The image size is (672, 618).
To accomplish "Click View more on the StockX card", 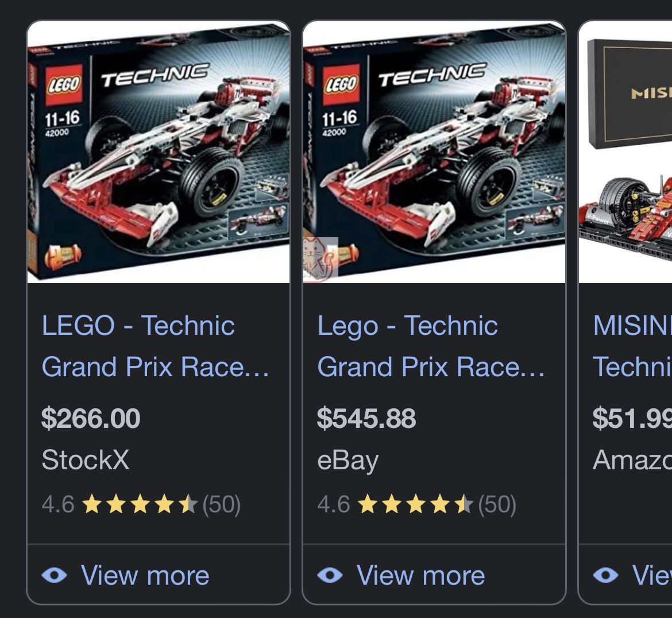I will click(145, 575).
